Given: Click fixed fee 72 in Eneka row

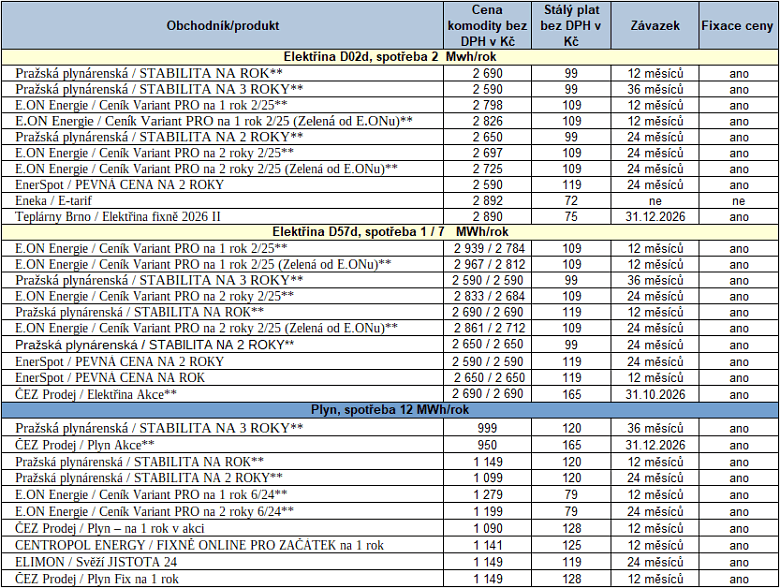Looking at the screenshot, I should (x=571, y=200).
